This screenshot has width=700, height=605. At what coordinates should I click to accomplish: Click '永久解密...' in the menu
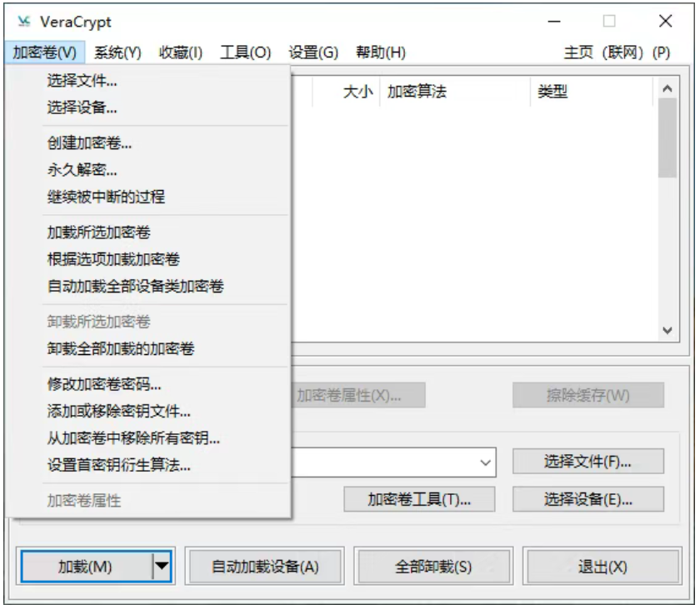click(82, 170)
